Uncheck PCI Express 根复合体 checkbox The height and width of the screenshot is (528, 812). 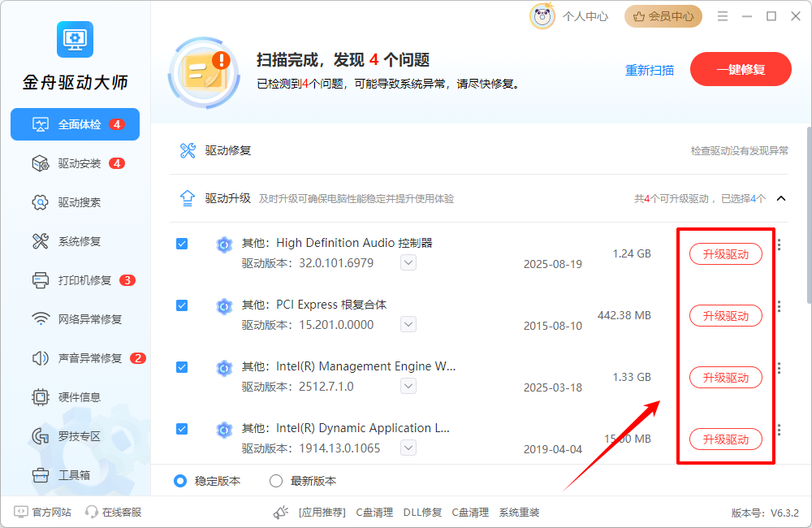[x=182, y=305]
